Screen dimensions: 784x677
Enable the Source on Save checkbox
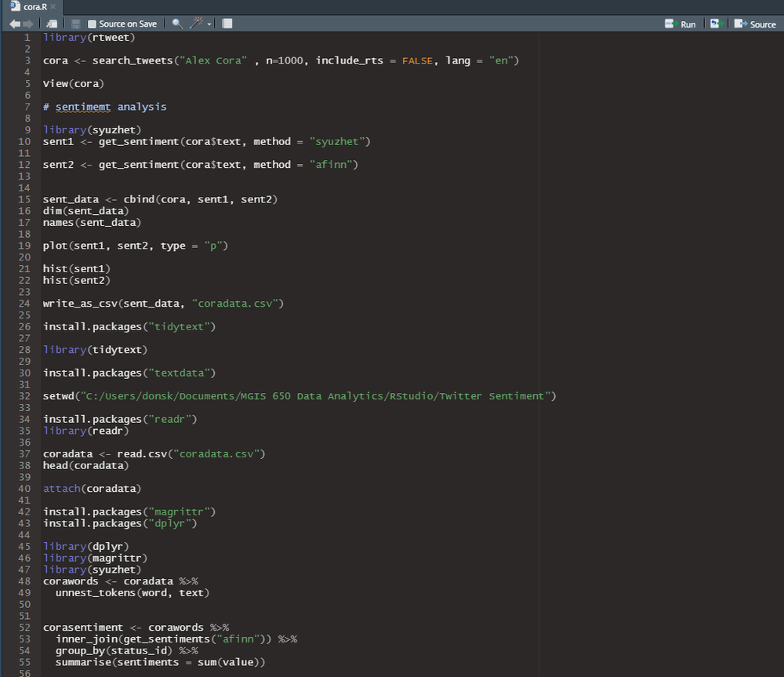tap(92, 24)
